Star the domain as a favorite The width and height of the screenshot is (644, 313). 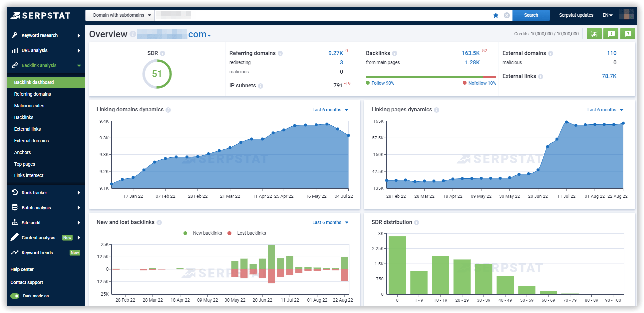496,15
